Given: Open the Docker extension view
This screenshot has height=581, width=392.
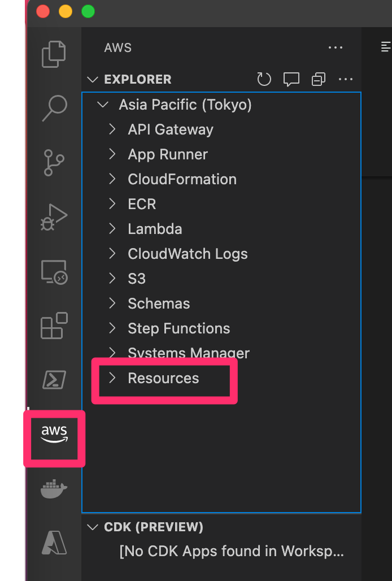Looking at the screenshot, I should point(54,489).
